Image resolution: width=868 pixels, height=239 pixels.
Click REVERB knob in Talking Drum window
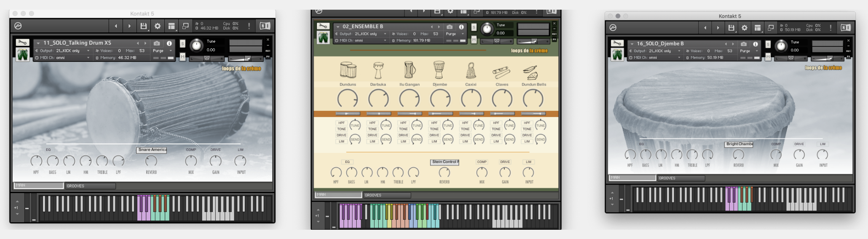[151, 161]
